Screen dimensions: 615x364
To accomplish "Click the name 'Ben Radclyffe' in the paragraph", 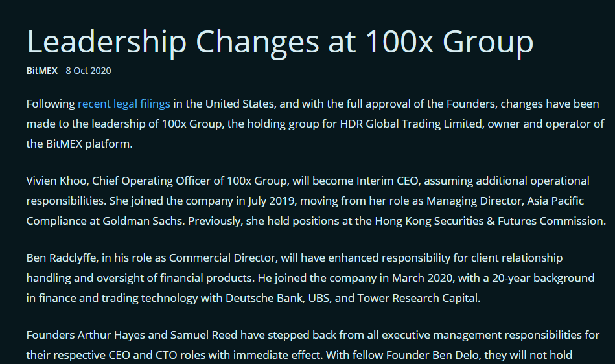I will (61, 258).
